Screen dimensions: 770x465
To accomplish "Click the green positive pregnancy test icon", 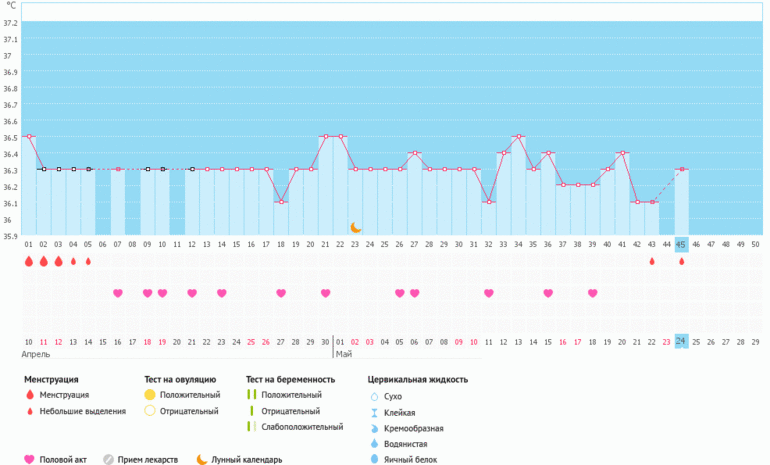I will click(250, 395).
